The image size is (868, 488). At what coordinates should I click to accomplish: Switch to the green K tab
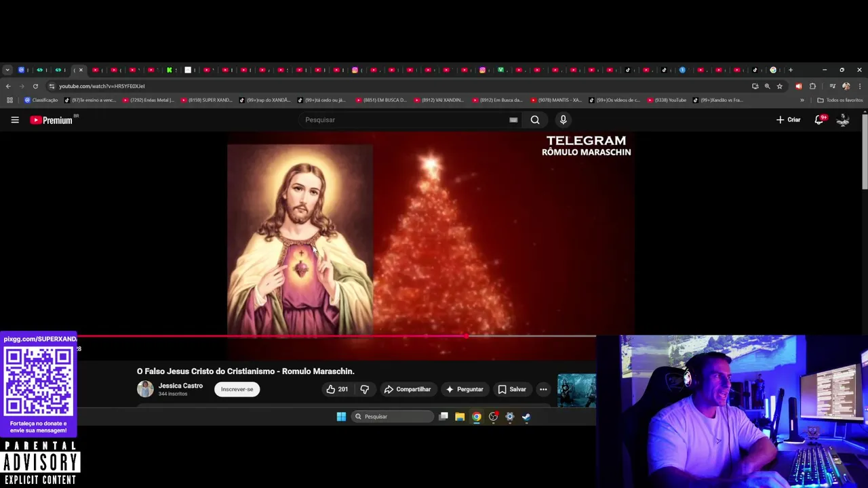(170, 70)
